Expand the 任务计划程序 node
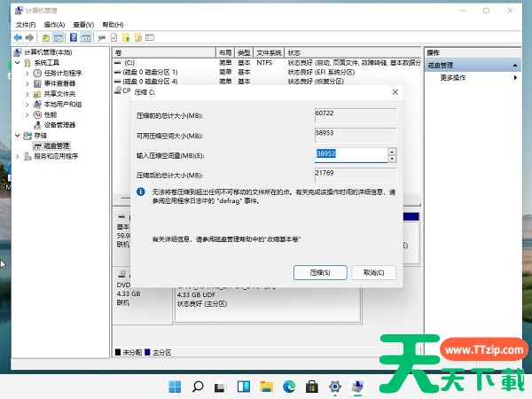Image resolution: width=532 pixels, height=399 pixels. [27, 74]
